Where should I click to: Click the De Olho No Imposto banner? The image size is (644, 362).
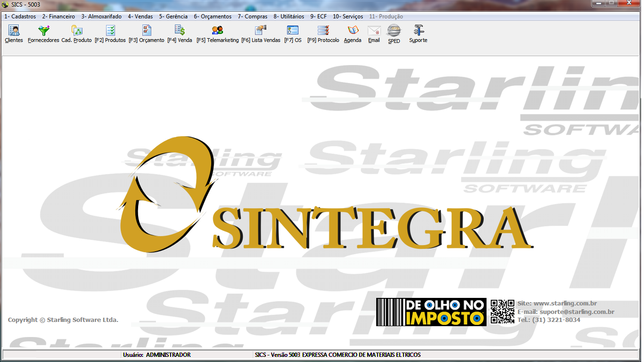click(431, 312)
